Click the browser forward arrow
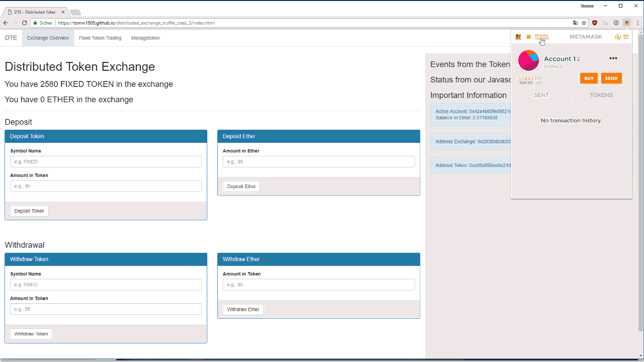Viewport: 644px width, 362px height. click(x=15, y=23)
